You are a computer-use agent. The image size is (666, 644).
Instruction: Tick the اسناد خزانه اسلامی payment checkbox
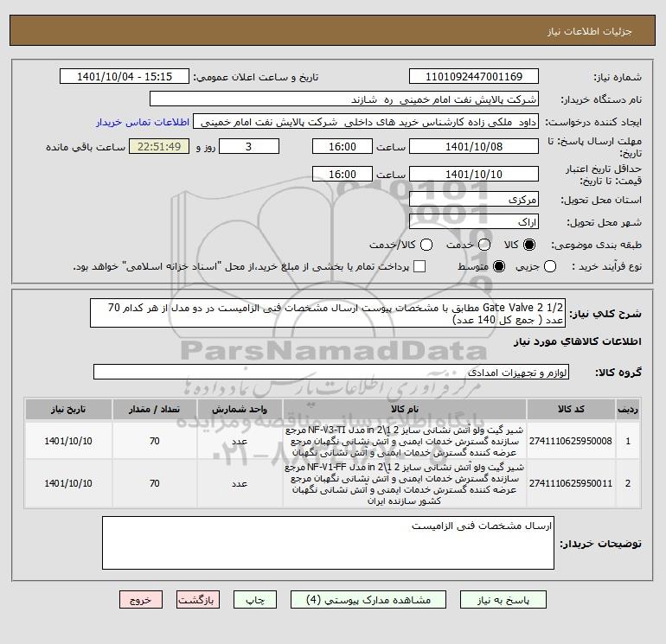419,266
